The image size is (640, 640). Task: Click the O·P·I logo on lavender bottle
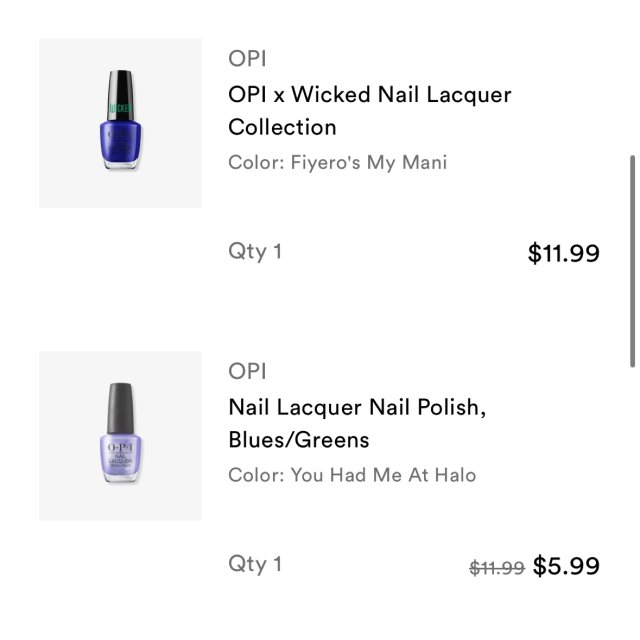coord(120,441)
